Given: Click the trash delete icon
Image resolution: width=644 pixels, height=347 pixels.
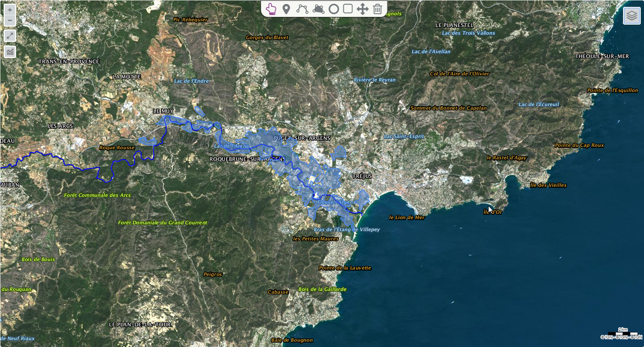Looking at the screenshot, I should click(378, 9).
